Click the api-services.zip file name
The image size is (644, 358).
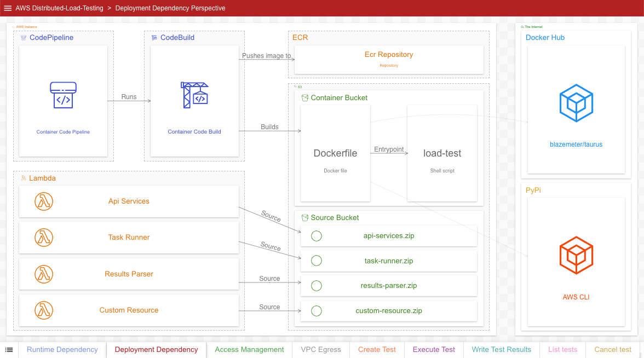click(x=389, y=235)
